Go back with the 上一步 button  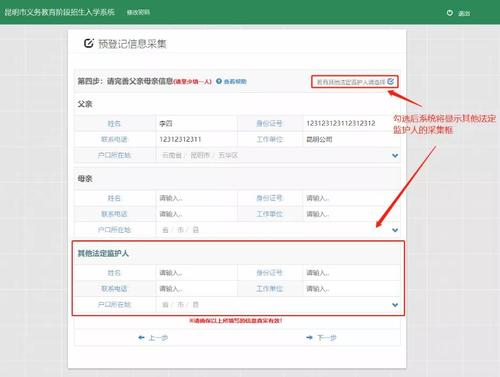pos(153,338)
